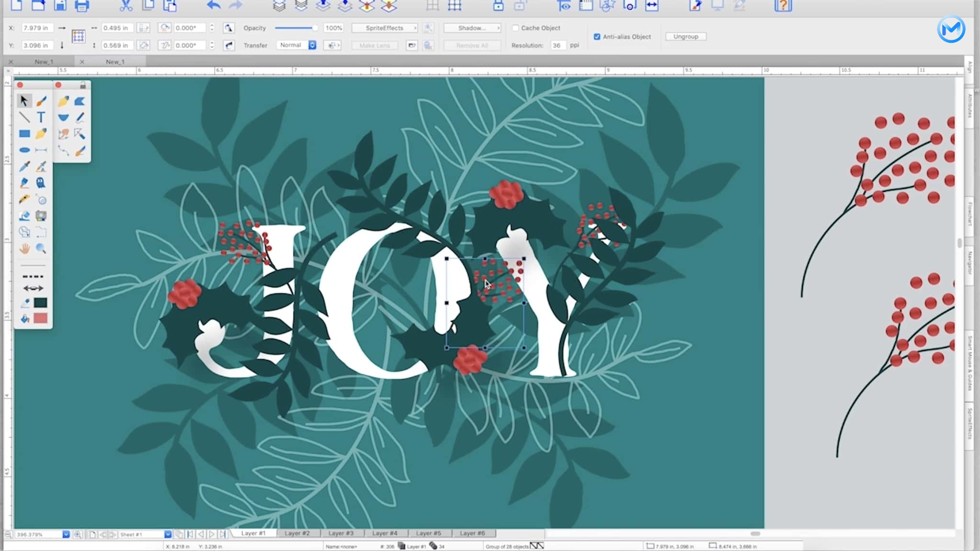Select the Rectangle tool

(x=24, y=133)
